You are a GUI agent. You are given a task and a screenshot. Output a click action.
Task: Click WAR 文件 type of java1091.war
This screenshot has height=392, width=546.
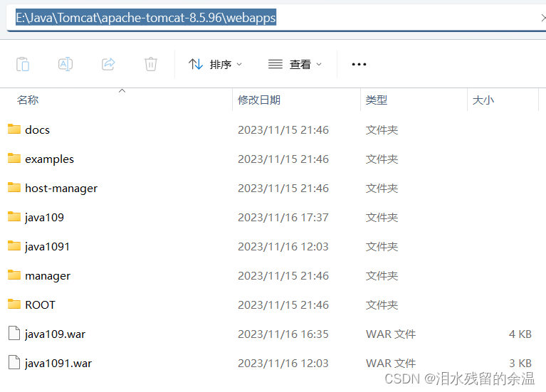coord(391,364)
